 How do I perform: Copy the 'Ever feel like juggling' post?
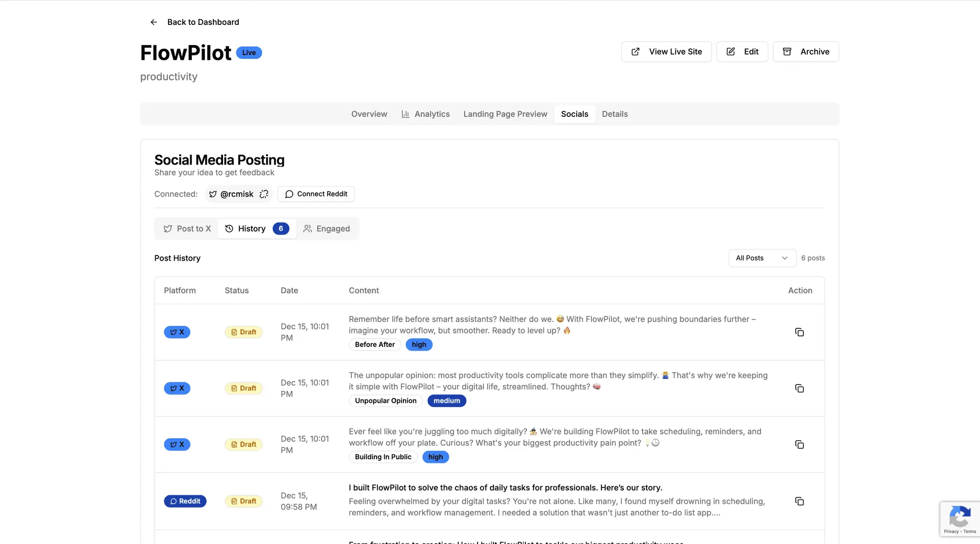[x=799, y=444]
